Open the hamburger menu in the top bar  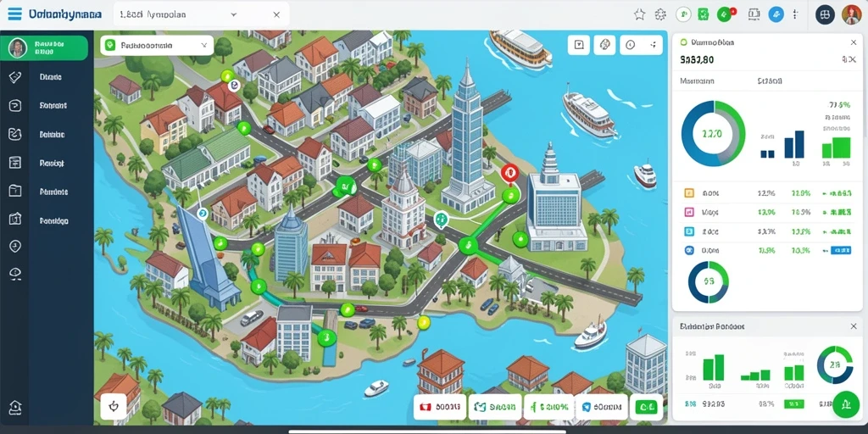(x=14, y=14)
